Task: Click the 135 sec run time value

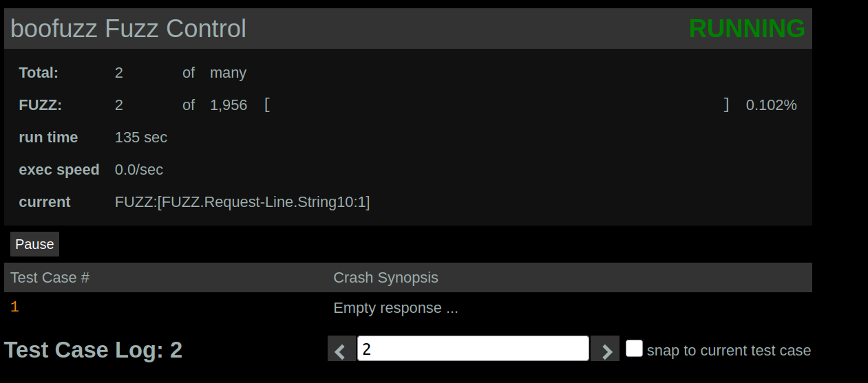Action: click(141, 138)
